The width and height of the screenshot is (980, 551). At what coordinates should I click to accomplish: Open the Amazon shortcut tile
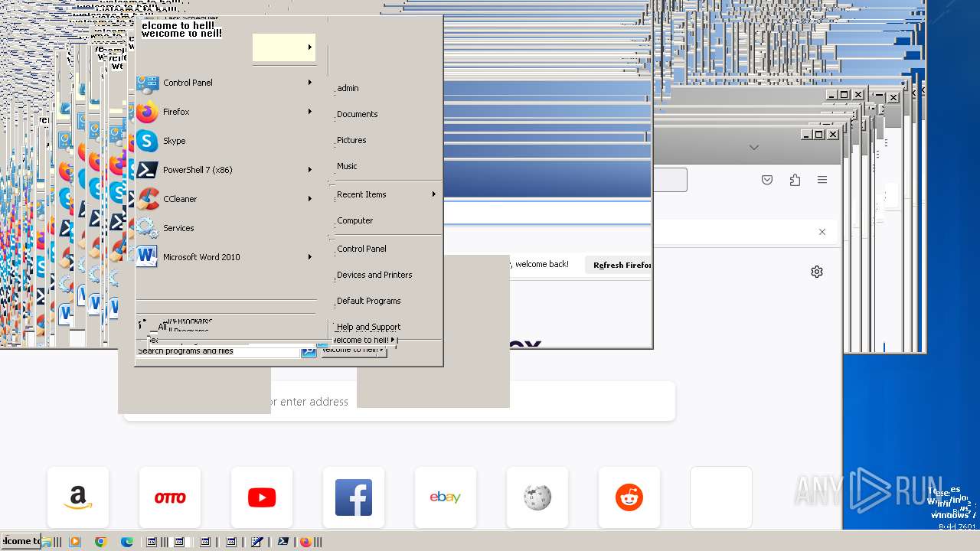(x=78, y=497)
